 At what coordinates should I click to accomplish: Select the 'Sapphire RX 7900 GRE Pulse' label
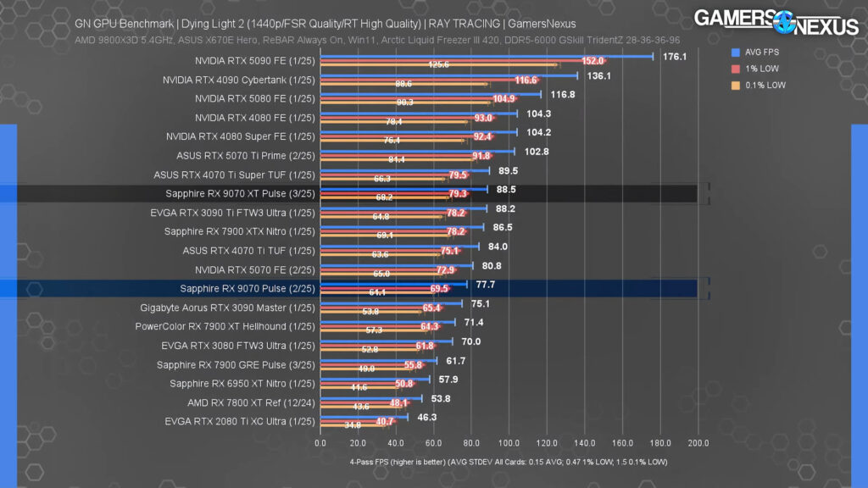[221, 364]
